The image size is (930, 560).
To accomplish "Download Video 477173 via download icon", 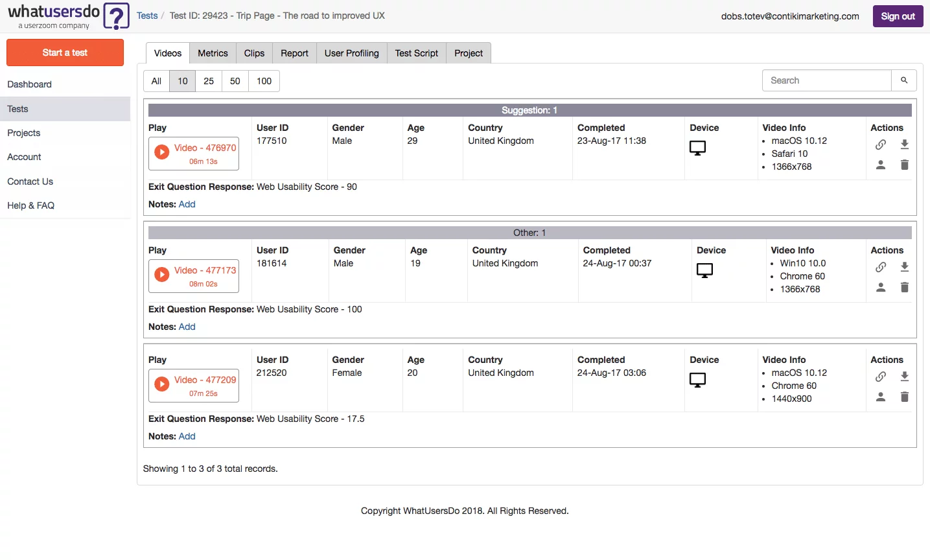I will 905,267.
